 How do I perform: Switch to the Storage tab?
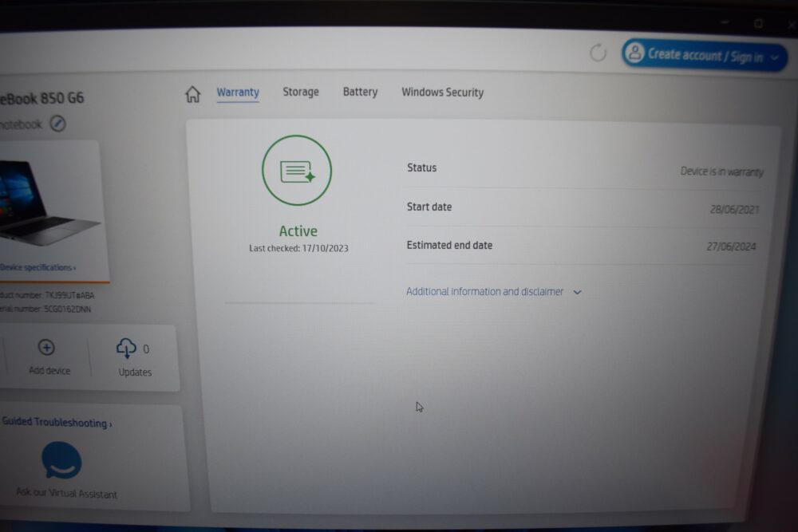tap(301, 92)
